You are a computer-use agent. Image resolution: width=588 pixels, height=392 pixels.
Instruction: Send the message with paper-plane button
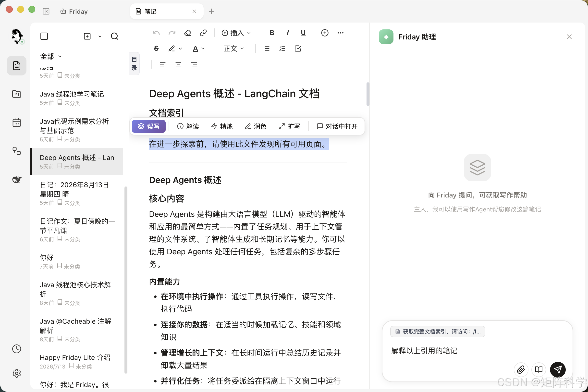(558, 369)
